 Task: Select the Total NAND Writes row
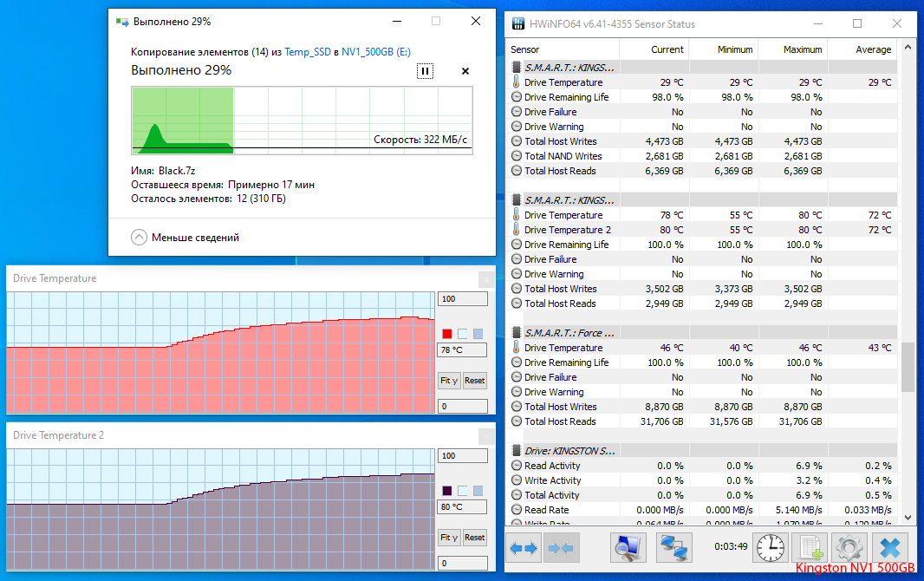[x=702, y=156]
